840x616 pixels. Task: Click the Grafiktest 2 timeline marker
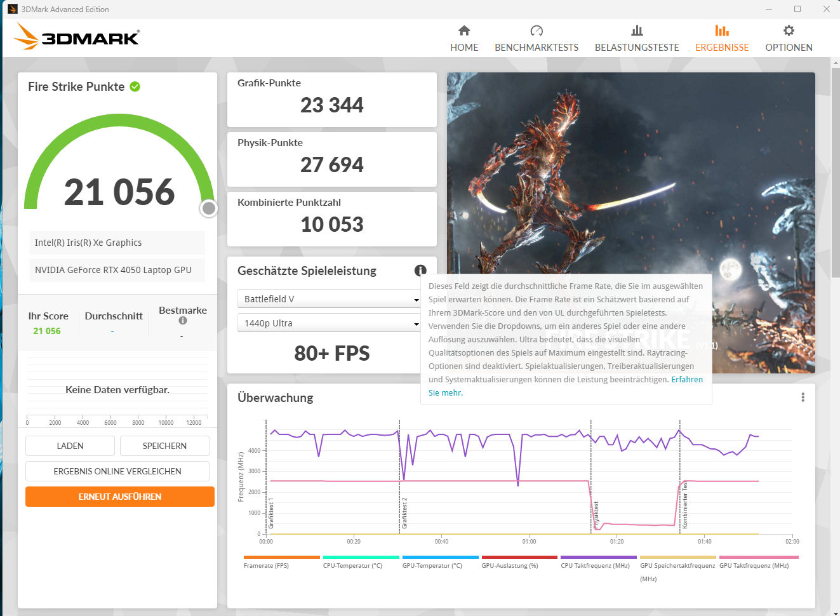[x=404, y=513]
